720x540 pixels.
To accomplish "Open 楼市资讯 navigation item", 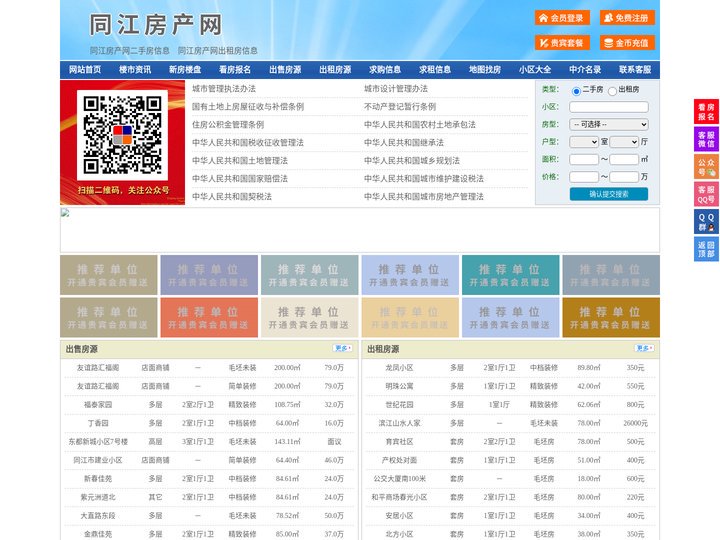I will (x=135, y=70).
